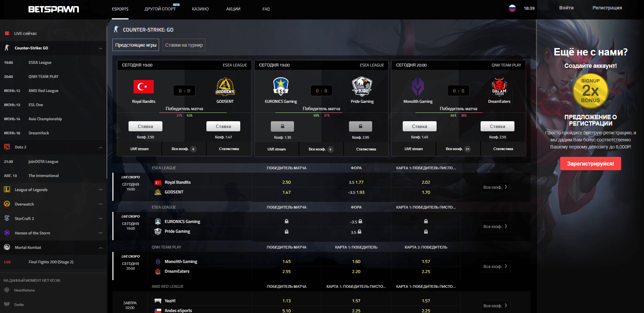
Task: Select odds 1.13 for YeaH! match winner
Action: (x=287, y=301)
